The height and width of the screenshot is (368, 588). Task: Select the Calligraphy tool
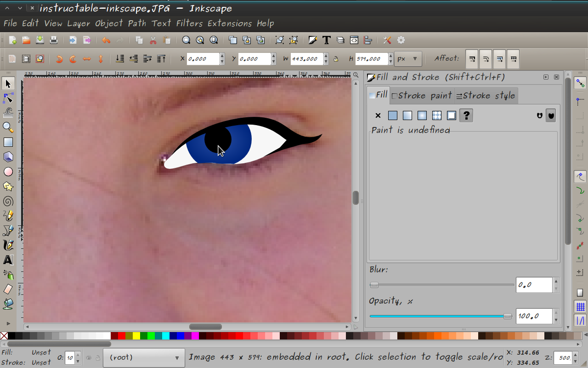coord(8,245)
